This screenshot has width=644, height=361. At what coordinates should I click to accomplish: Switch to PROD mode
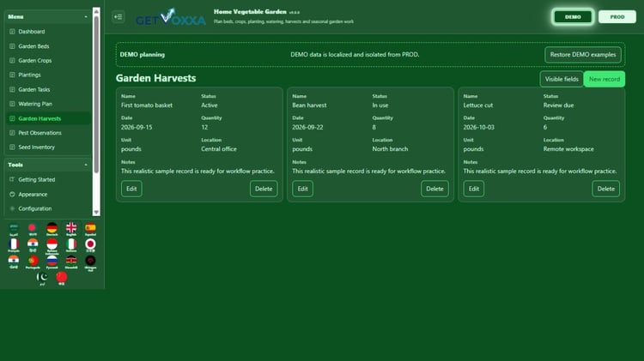click(x=617, y=17)
